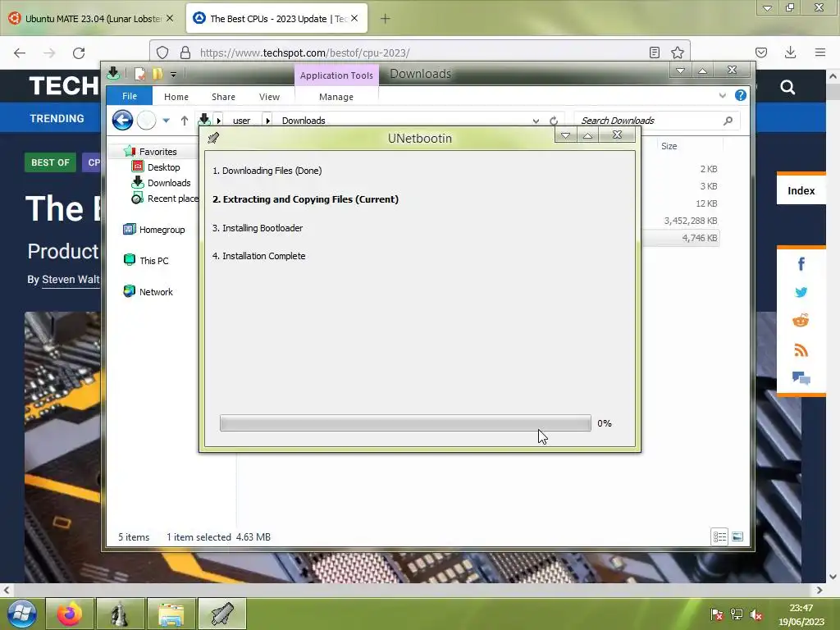The image size is (840, 630).
Task: Open the File ribbon tab
Action: coord(129,96)
